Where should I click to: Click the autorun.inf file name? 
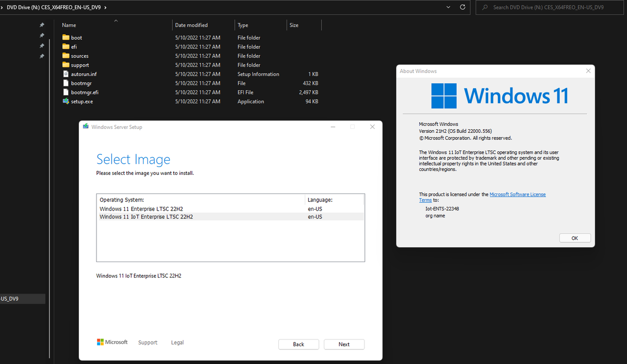click(84, 74)
